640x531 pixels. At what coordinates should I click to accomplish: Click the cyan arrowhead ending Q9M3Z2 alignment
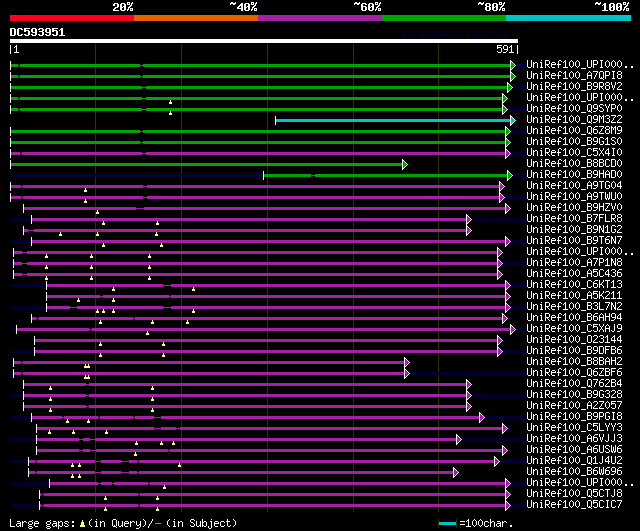click(x=513, y=120)
